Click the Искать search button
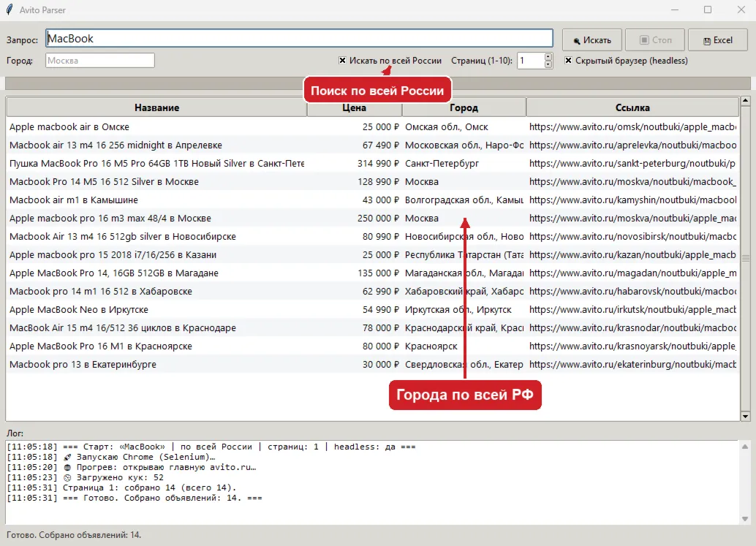The height and width of the screenshot is (546, 756). pyautogui.click(x=592, y=40)
